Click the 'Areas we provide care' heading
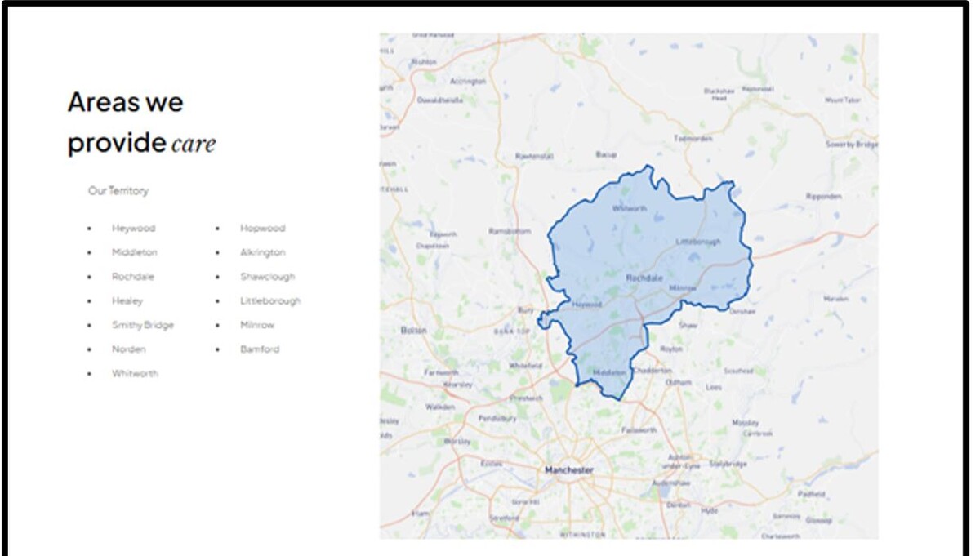The width and height of the screenshot is (980, 556). point(141,122)
